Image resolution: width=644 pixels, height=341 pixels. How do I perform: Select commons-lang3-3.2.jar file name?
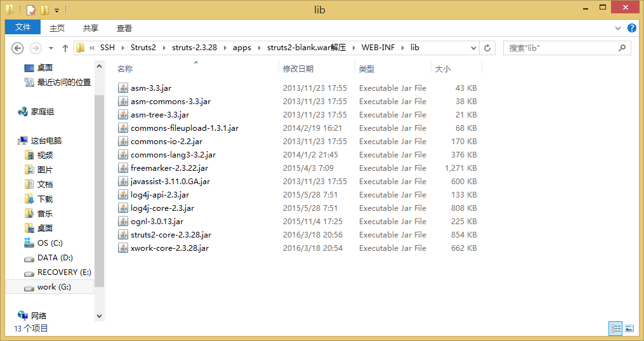(x=173, y=155)
